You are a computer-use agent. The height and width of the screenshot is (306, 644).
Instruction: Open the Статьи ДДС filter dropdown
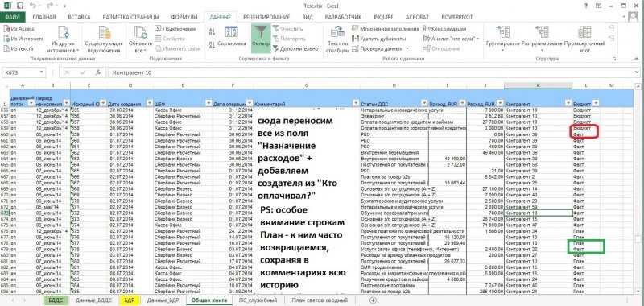[424, 104]
